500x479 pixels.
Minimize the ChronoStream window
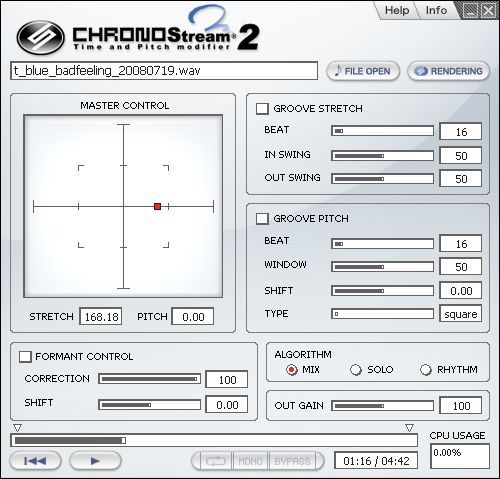point(470,11)
